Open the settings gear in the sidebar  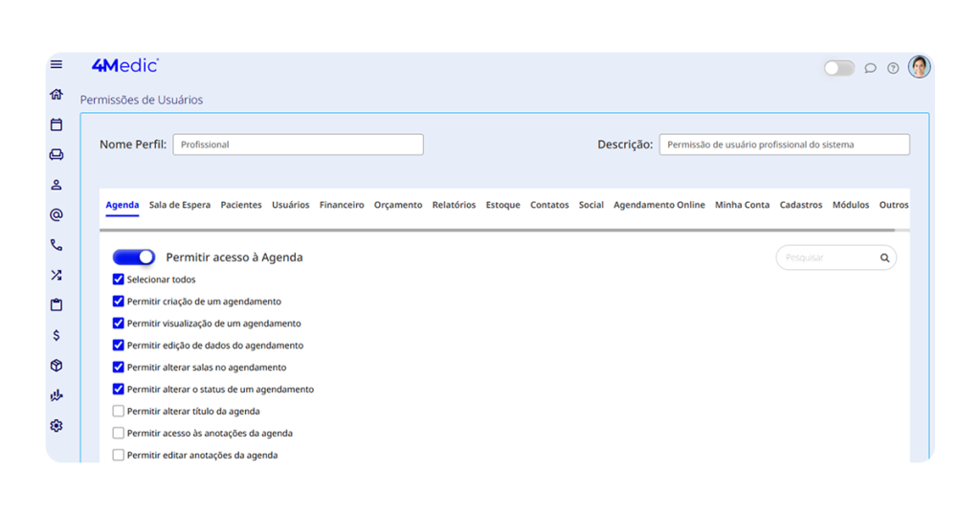tap(56, 426)
